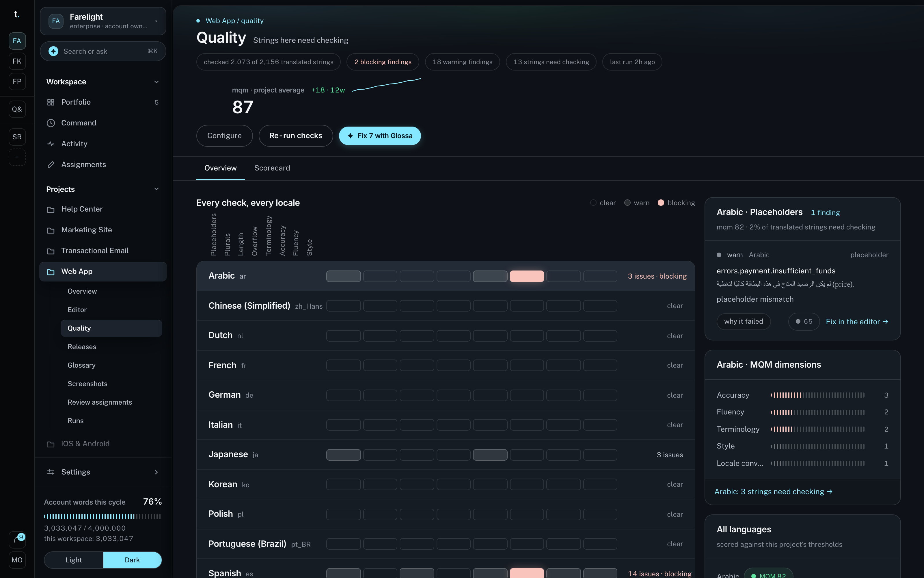Open the FA workspace avatar in rail
This screenshot has height=578, width=924.
click(17, 41)
